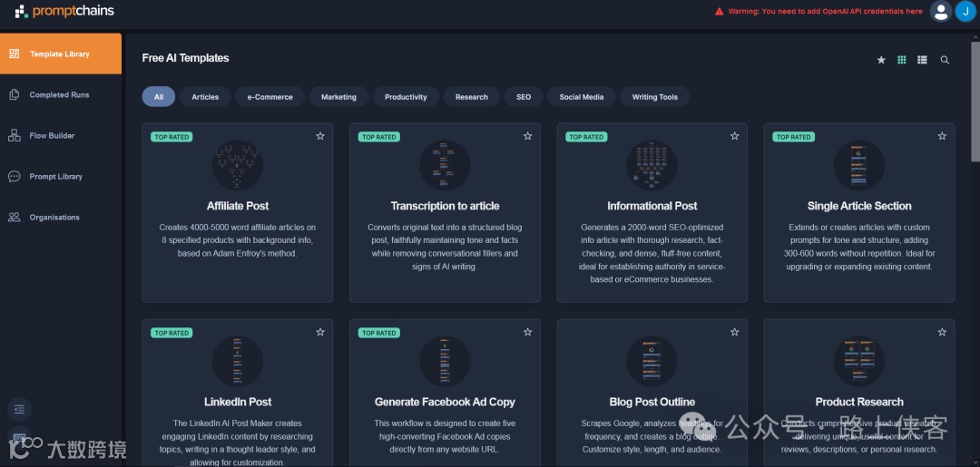
Task: Open the Single Article Section title
Action: [859, 206]
